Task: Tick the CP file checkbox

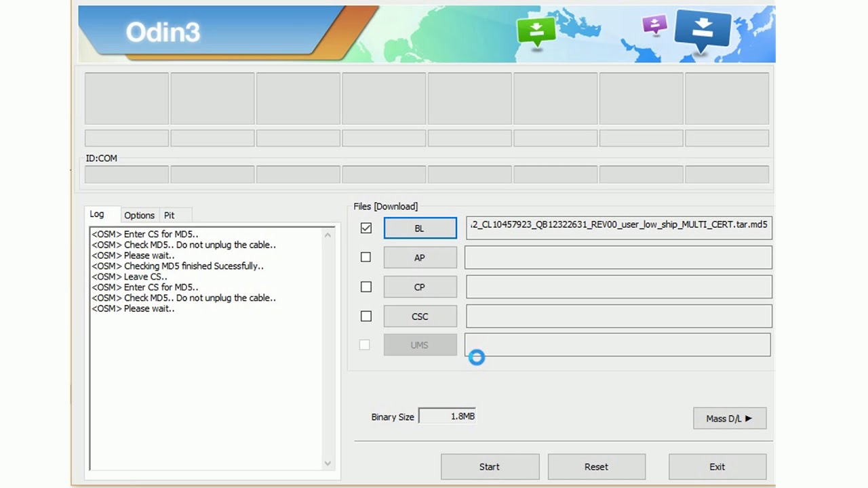Action: (x=366, y=287)
